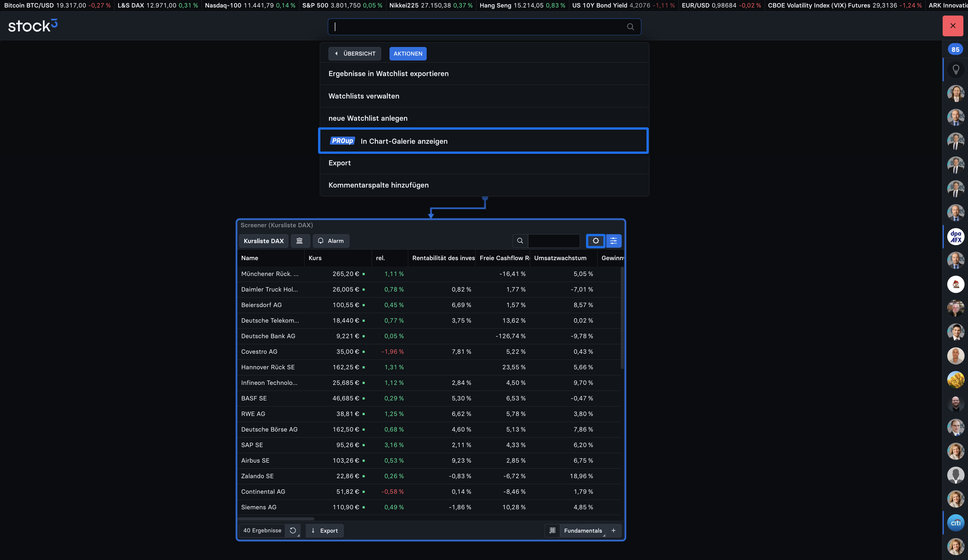Viewport: 968px width, 560px height.
Task: Click the bank building icon next to Kursliste DAX
Action: point(300,241)
